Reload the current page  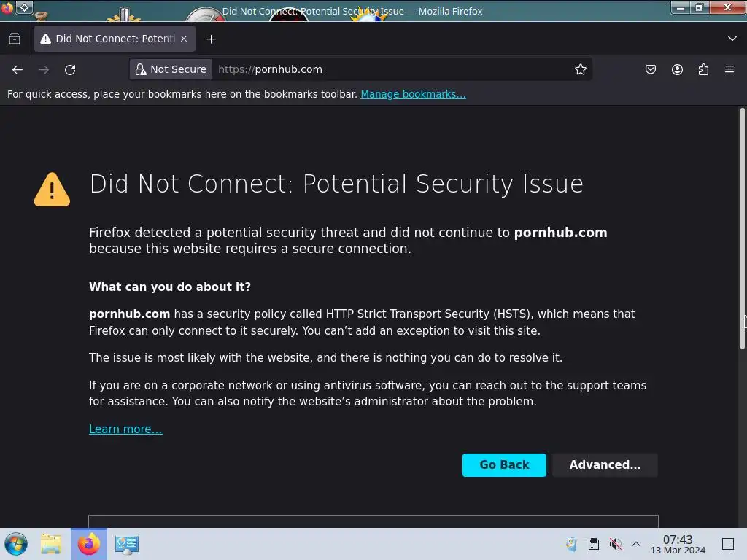[x=70, y=69]
